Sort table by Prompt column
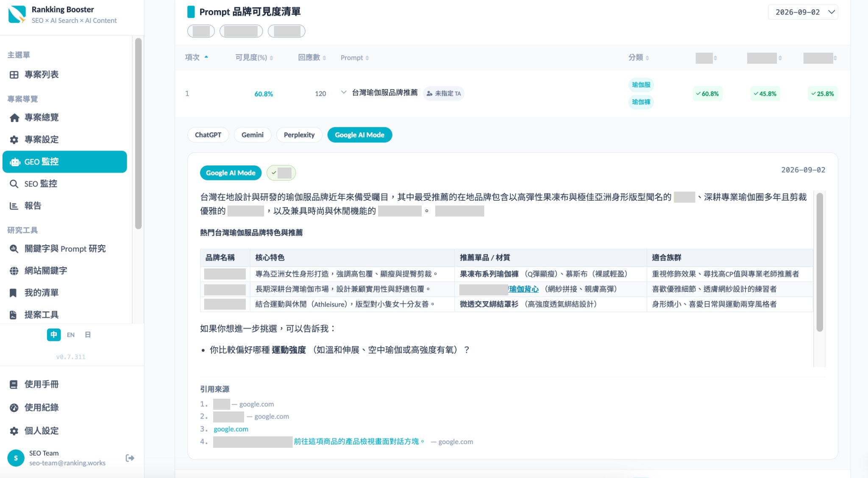 click(355, 58)
